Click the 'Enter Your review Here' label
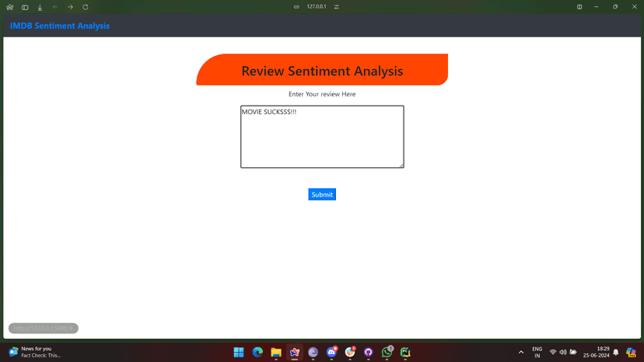 [x=322, y=94]
